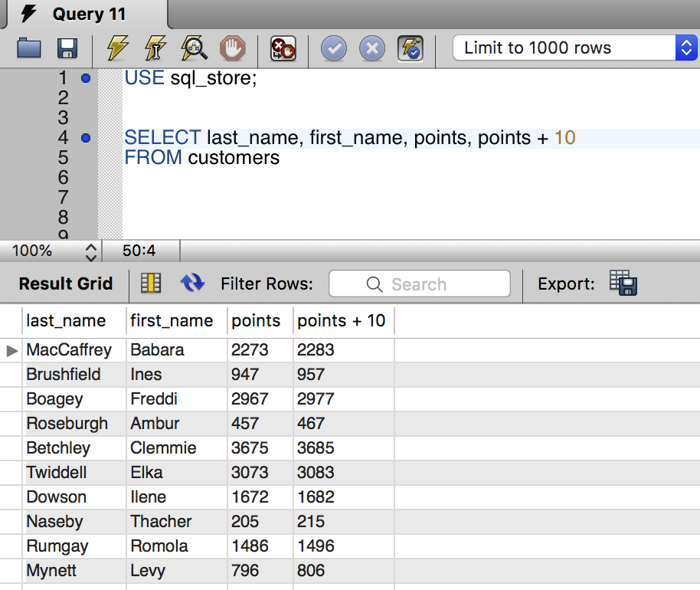Save script with floppy disk icon

[67, 48]
